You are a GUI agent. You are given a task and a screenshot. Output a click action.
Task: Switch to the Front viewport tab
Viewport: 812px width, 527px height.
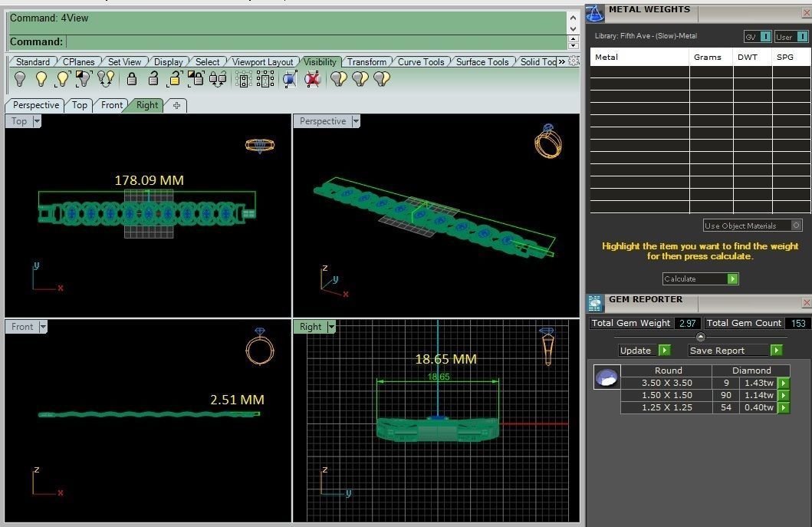pyautogui.click(x=111, y=105)
